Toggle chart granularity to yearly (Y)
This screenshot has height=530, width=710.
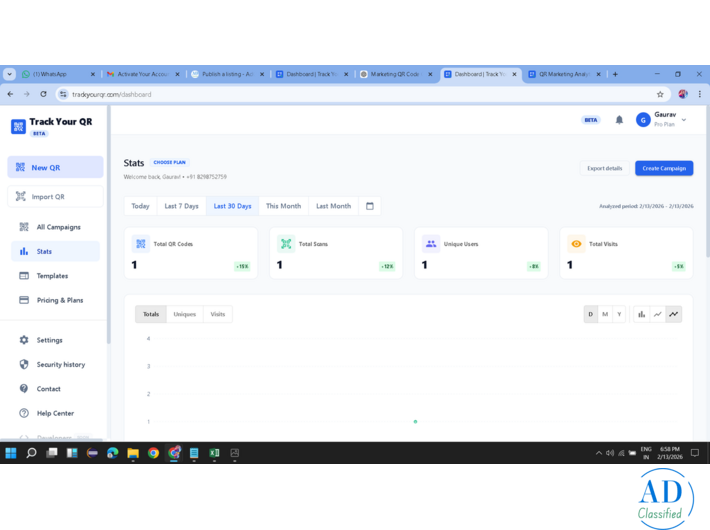point(619,314)
